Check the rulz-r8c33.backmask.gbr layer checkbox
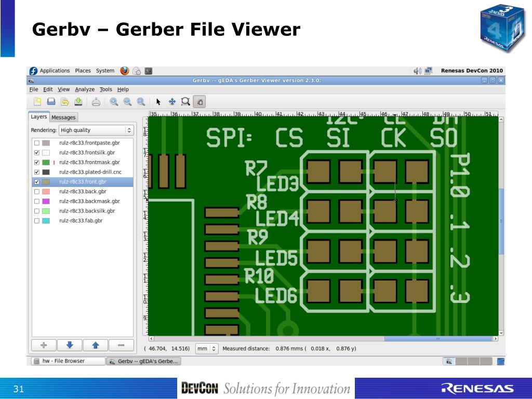Image resolution: width=532 pixels, height=399 pixels. [x=37, y=201]
